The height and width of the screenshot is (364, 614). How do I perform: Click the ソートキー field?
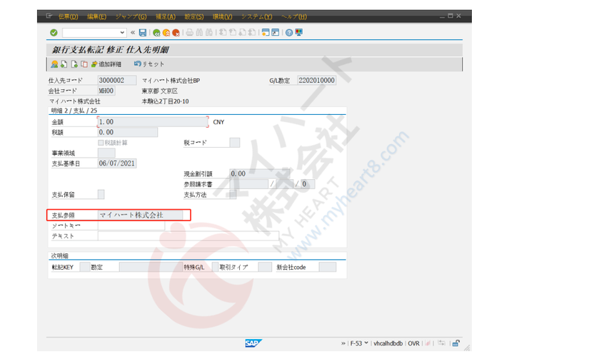131,226
